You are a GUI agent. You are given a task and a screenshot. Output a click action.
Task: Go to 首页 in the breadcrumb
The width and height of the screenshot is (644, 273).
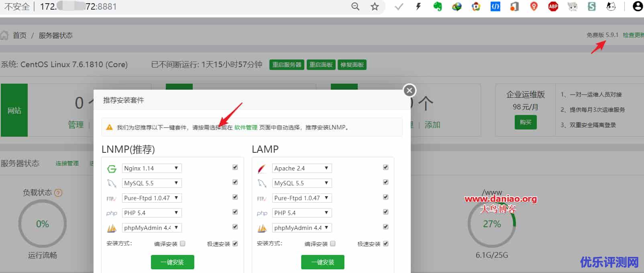[20, 35]
